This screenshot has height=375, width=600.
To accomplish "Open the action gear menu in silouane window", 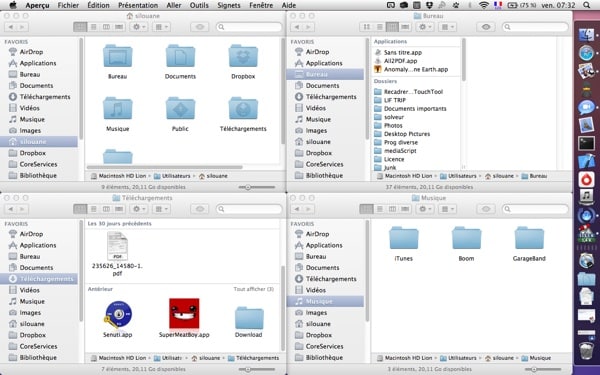I will (139, 27).
